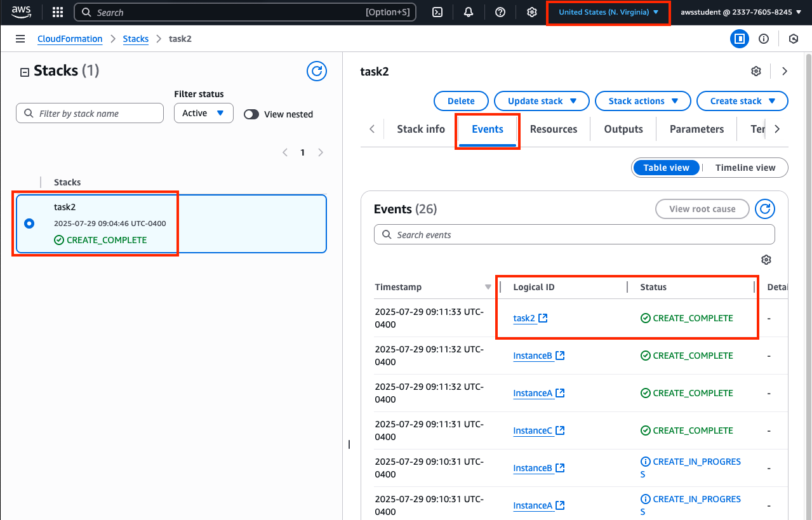
Task: Click CREATE_COMPLETE status in InstanceC row
Action: click(x=687, y=430)
